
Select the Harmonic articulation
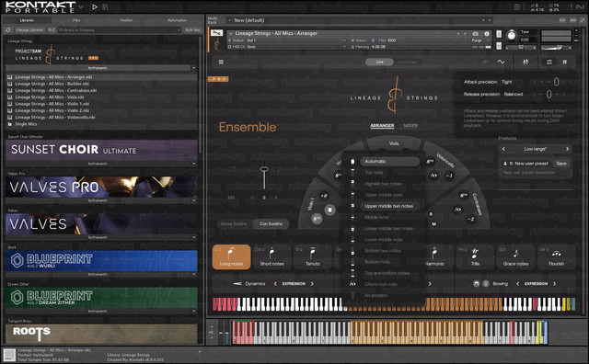click(434, 257)
